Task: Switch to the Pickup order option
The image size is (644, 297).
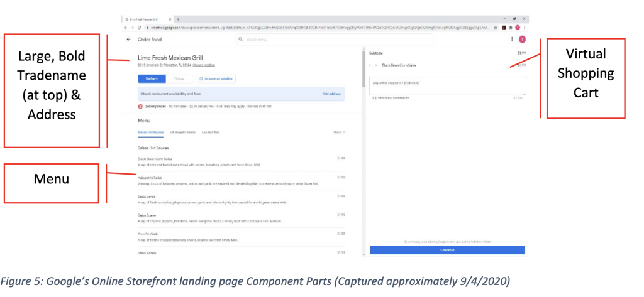Action: [179, 78]
